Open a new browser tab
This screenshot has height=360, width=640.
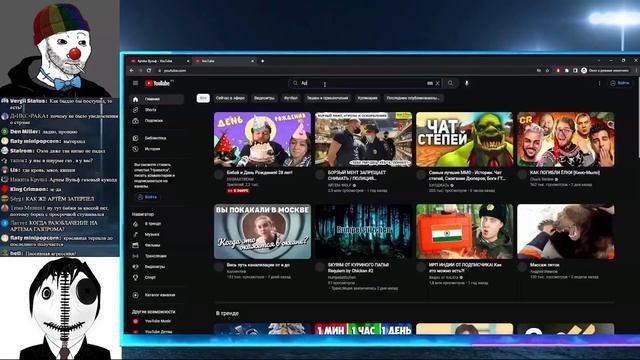click(262, 61)
